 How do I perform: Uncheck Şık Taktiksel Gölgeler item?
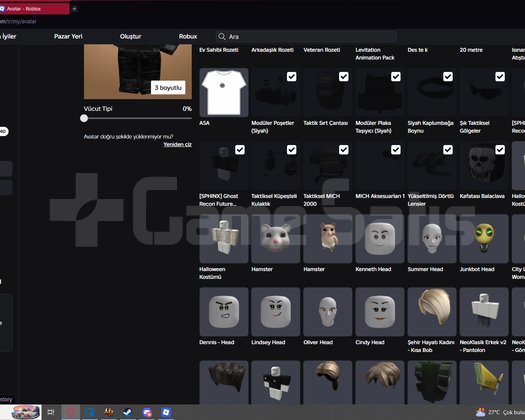click(x=500, y=77)
